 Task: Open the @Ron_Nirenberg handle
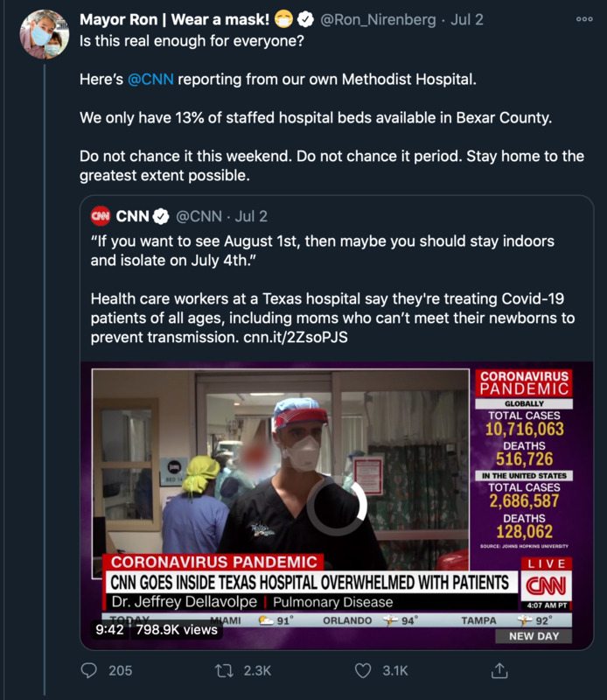click(377, 19)
